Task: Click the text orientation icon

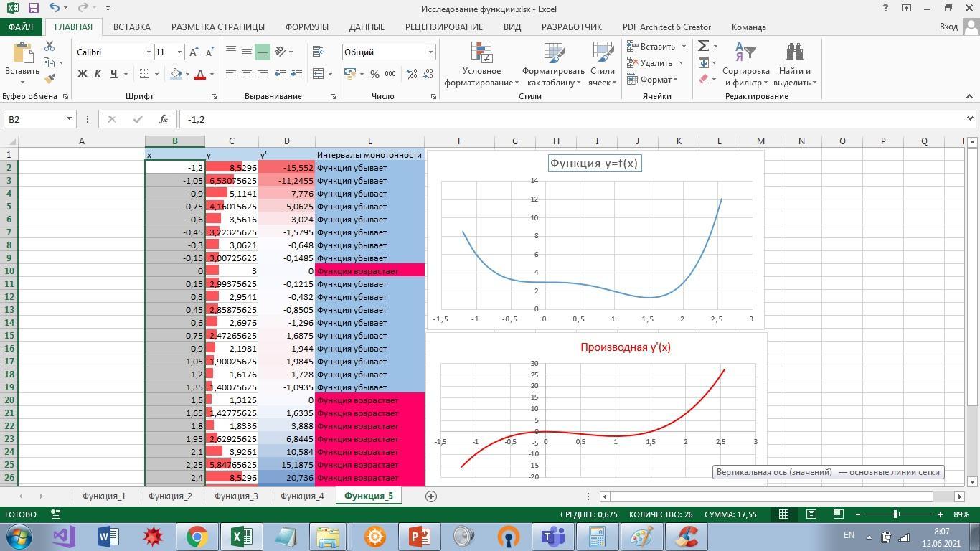Action: (281, 52)
